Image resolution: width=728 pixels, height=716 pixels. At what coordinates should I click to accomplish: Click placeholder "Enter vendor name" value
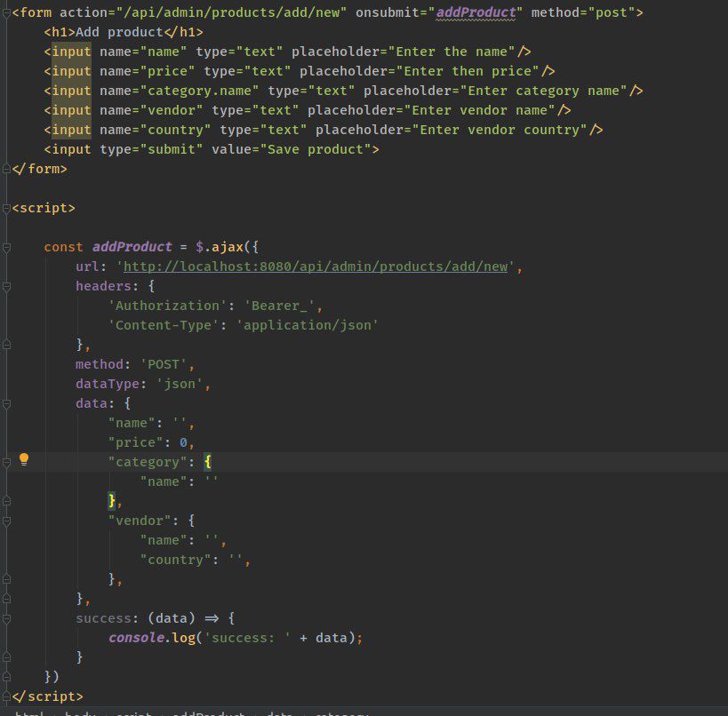tap(480, 110)
